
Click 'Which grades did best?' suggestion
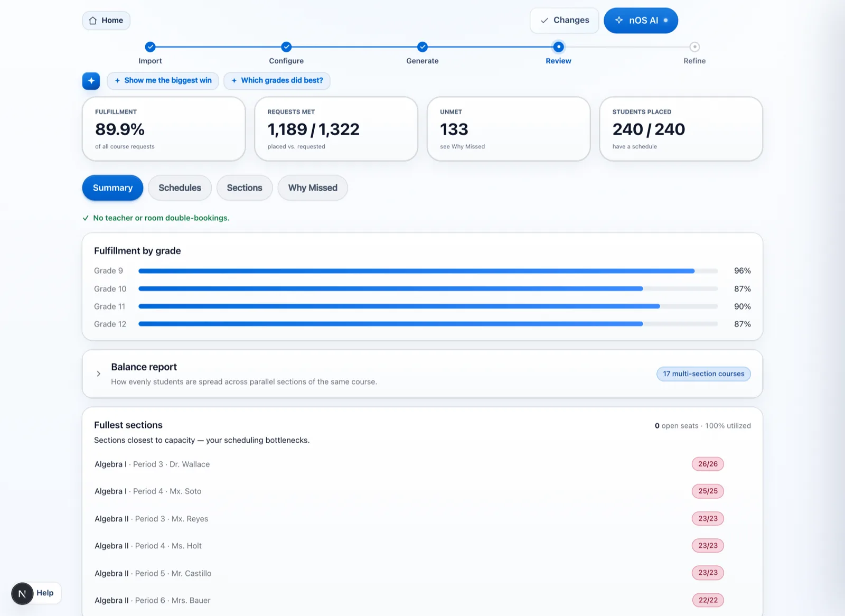277,81
